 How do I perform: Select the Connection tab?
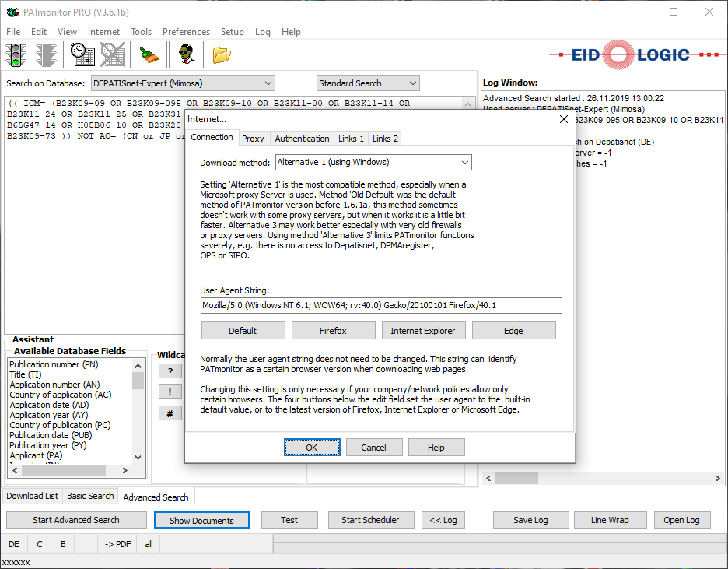(x=212, y=137)
